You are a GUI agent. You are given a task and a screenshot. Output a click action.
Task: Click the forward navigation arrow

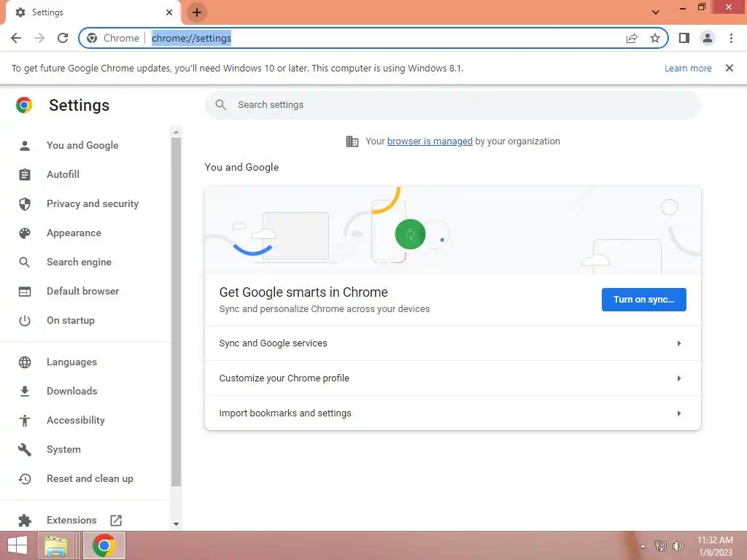pos(39,38)
